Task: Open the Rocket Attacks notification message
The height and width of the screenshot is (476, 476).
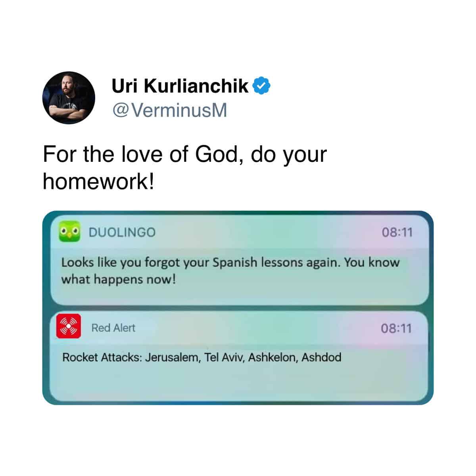Action: pos(202,357)
